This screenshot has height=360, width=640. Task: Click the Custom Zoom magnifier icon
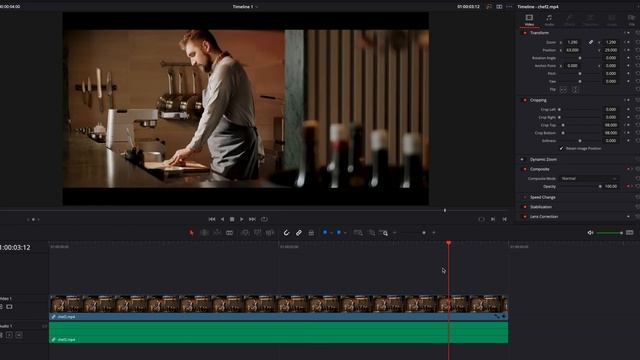tap(384, 233)
